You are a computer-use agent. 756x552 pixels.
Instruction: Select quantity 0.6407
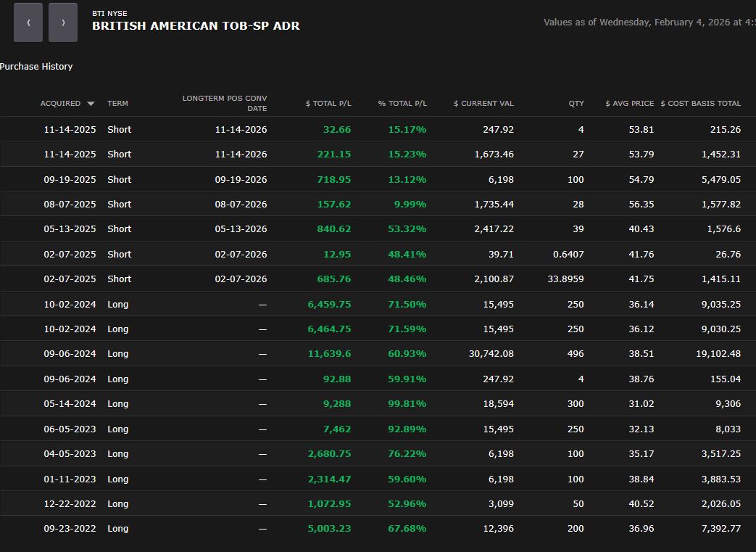click(x=568, y=255)
